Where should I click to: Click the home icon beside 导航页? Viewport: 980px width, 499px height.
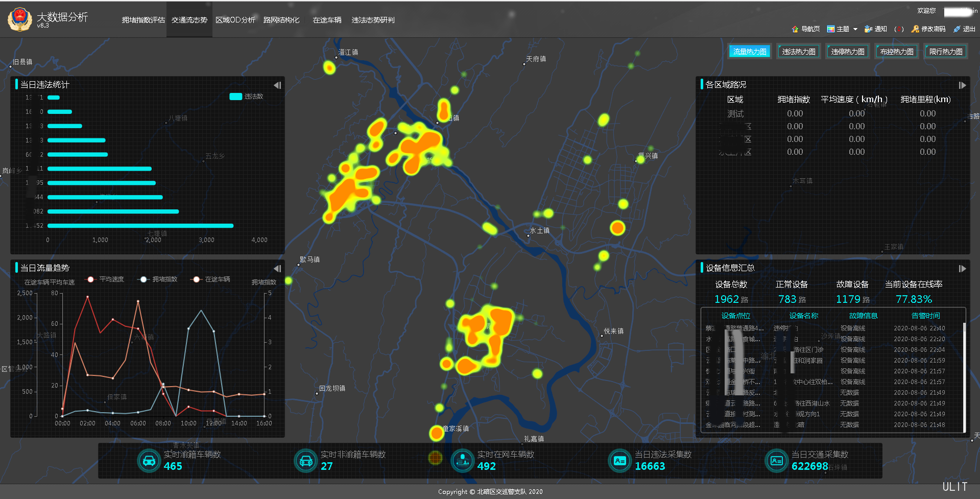[795, 29]
